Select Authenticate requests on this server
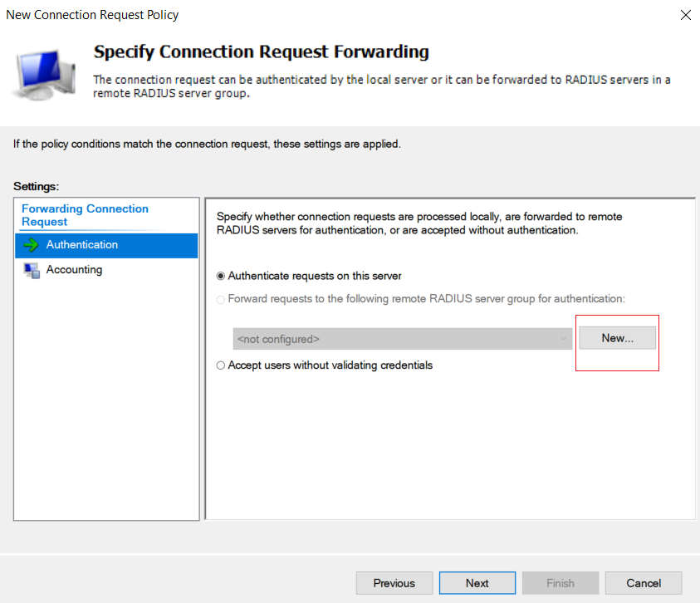 pos(221,276)
